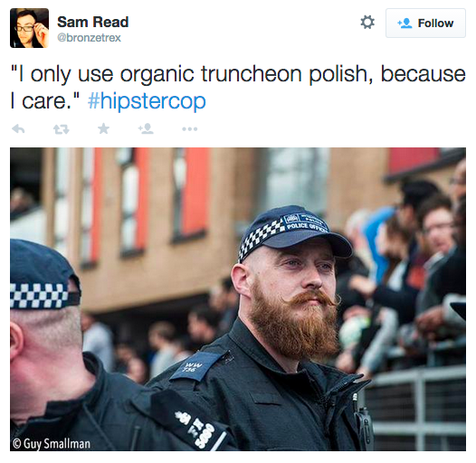Retweet the post using the retweet icon
The height and width of the screenshot is (463, 476).
point(62,129)
